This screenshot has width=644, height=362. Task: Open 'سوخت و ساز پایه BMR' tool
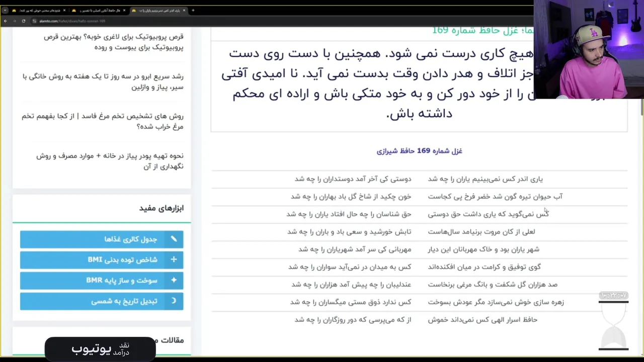[102, 281]
